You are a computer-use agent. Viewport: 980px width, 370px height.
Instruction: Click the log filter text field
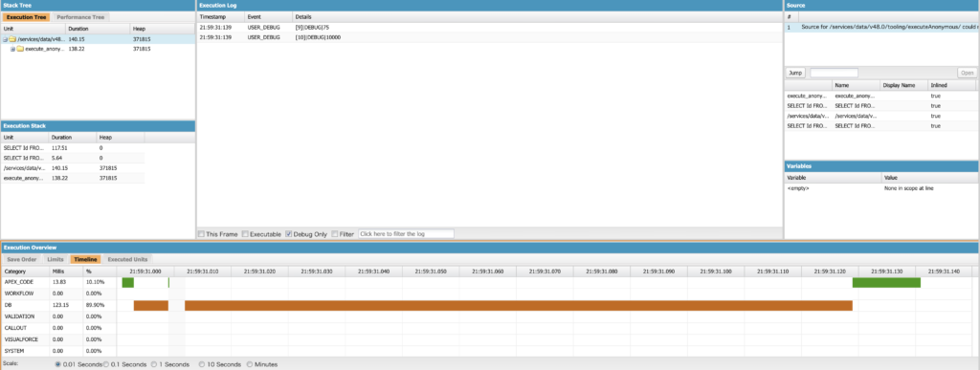pos(406,233)
